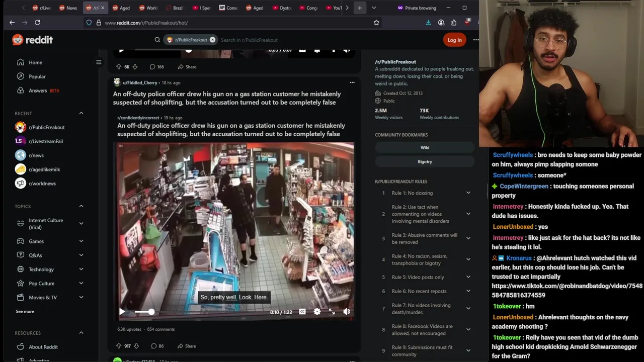Click the 654 comments text

pos(161,329)
